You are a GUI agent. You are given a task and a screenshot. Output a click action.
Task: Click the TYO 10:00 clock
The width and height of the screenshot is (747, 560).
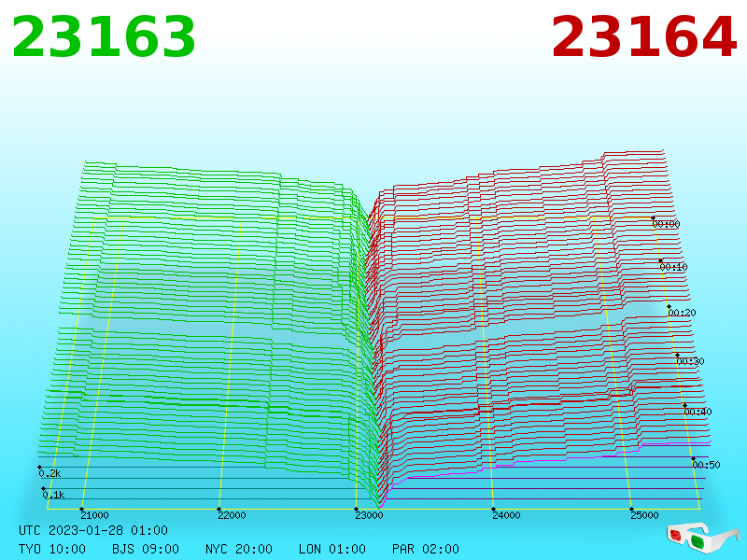pos(52,549)
